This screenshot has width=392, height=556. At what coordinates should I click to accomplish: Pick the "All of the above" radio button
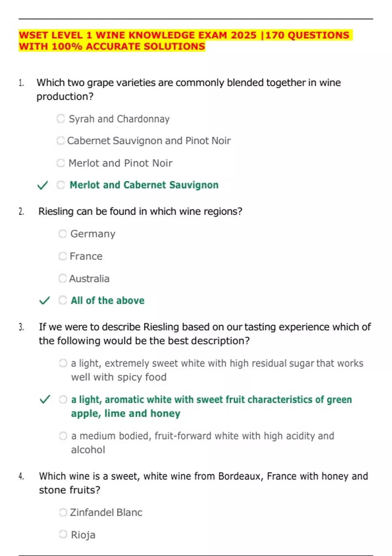63,300
